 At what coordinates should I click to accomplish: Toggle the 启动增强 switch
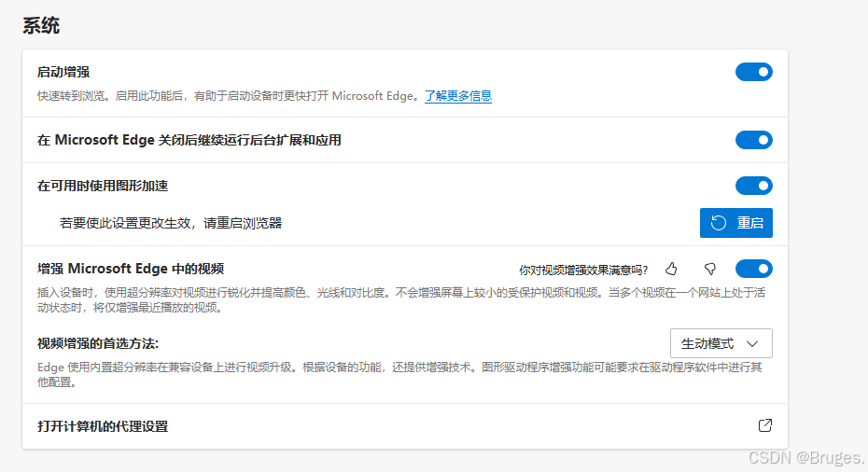753,72
